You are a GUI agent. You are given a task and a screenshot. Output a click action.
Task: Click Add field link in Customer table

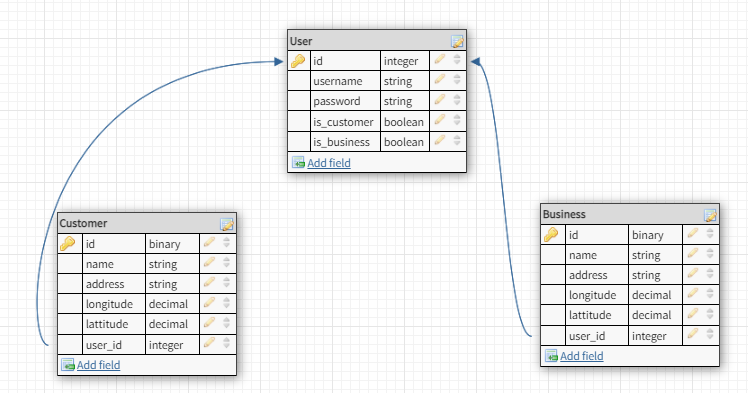(98, 365)
